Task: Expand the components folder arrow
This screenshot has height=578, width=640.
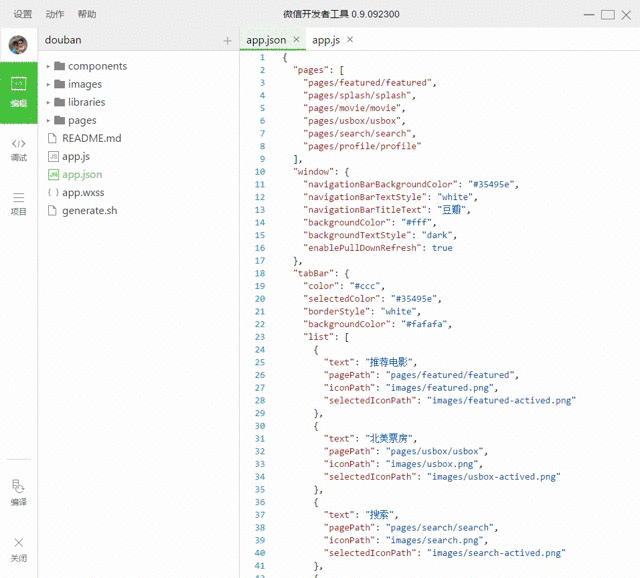Action: pyautogui.click(x=48, y=66)
